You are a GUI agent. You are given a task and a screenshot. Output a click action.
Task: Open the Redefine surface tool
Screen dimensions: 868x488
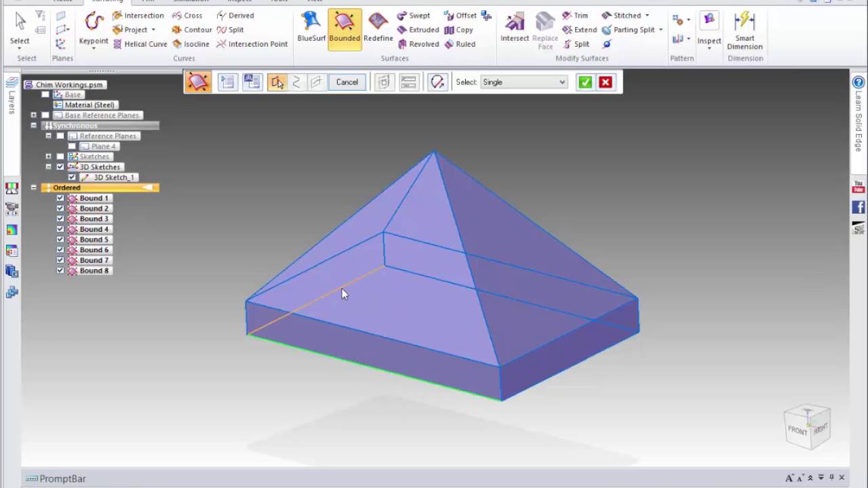tap(378, 27)
